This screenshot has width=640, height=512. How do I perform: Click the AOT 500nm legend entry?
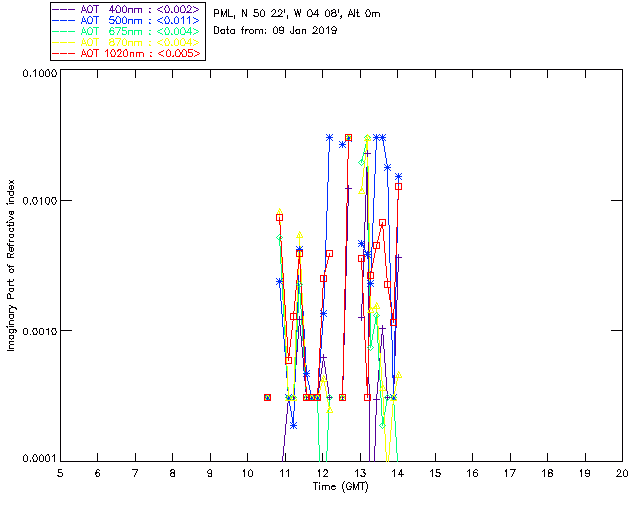[127, 20]
